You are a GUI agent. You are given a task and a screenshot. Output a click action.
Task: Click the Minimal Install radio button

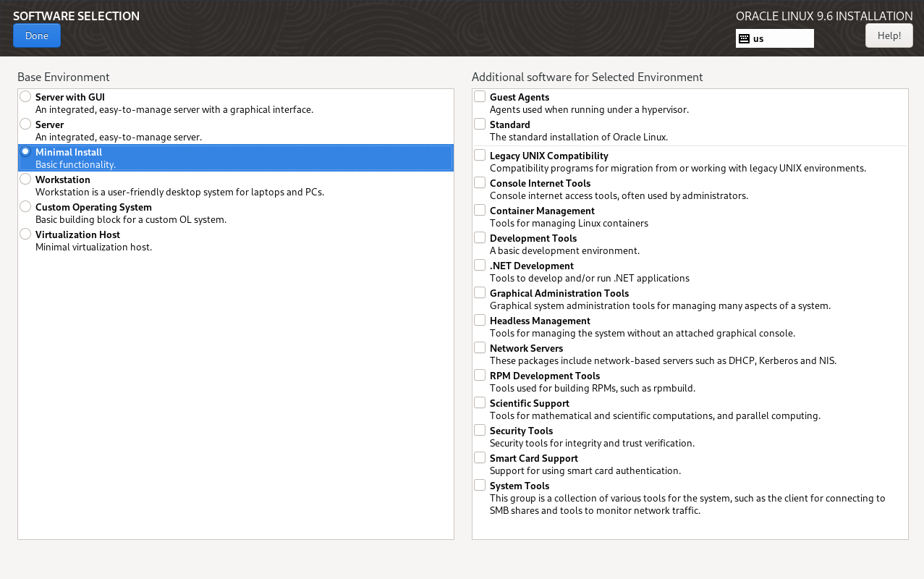click(x=26, y=152)
